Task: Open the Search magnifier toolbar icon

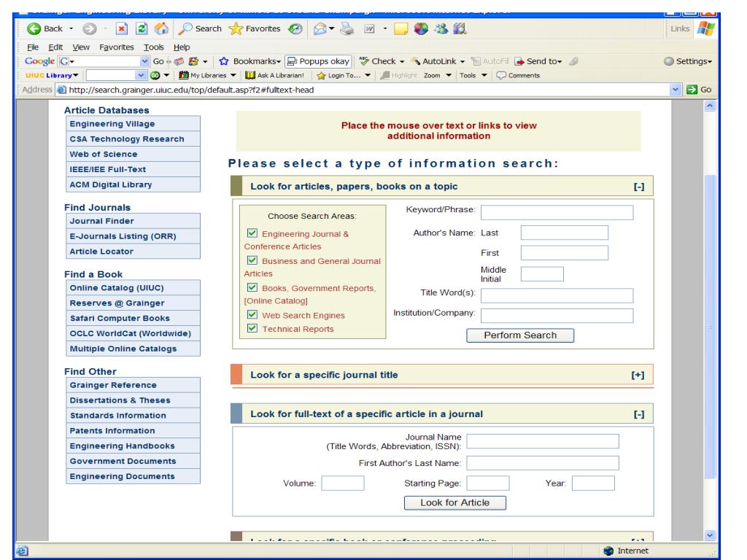Action: (x=185, y=28)
